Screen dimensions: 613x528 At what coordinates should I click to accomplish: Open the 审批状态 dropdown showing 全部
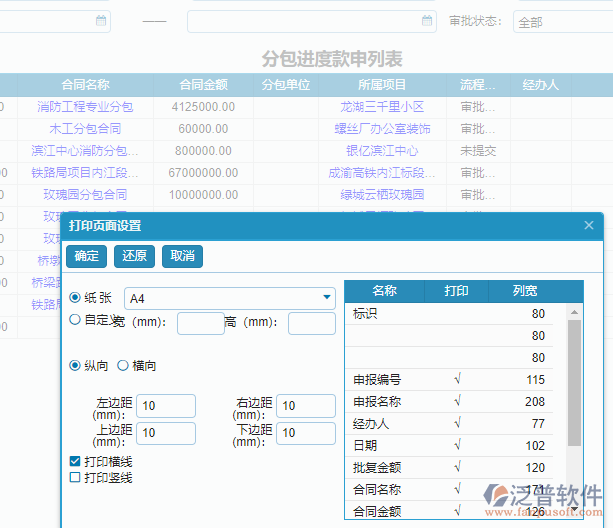(563, 22)
